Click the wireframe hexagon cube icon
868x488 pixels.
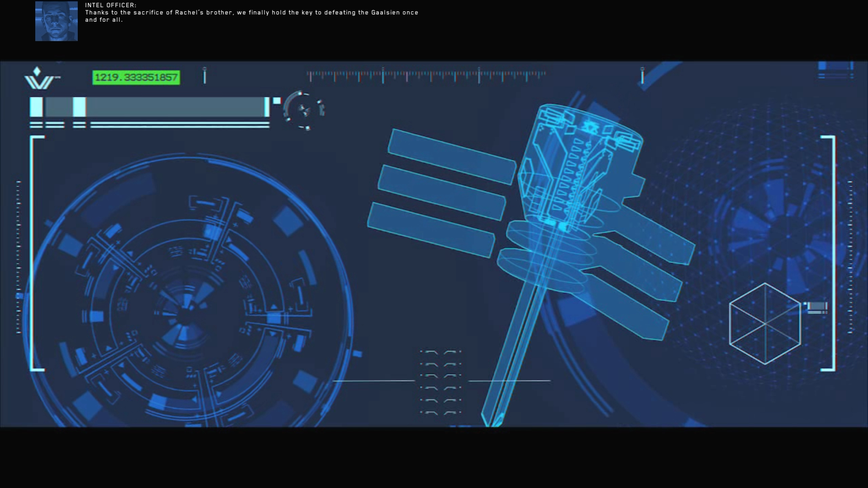pos(765,324)
